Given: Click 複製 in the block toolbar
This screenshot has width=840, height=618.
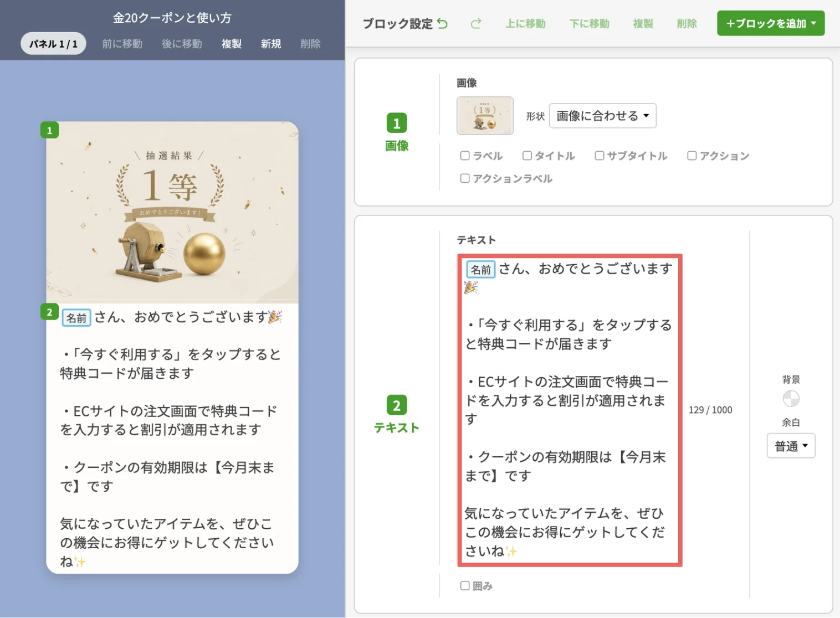Looking at the screenshot, I should pos(643,23).
